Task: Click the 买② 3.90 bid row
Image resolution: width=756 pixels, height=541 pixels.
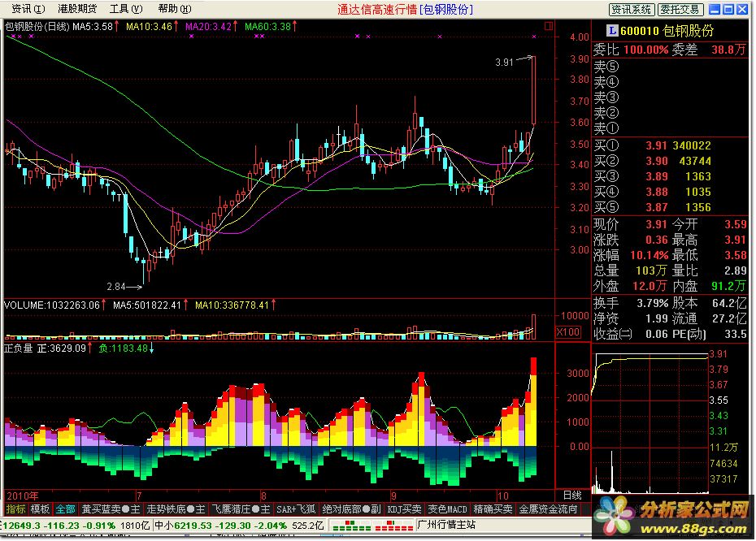Action: [670, 161]
